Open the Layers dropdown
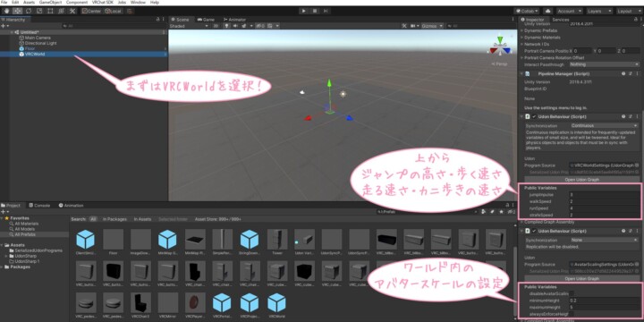 598,11
